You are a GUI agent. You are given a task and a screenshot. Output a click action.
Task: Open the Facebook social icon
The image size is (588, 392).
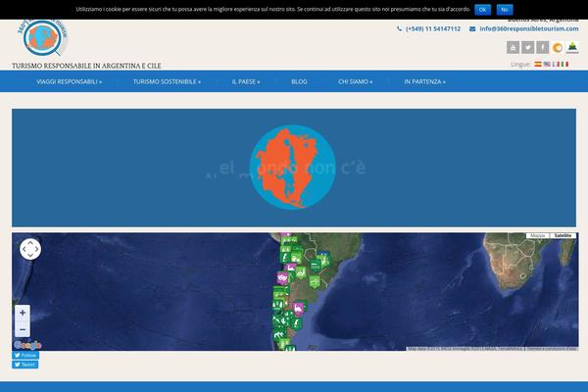tap(542, 48)
